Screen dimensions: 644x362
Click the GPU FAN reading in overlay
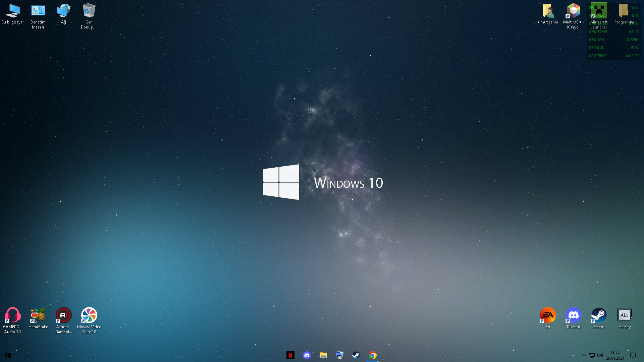613,40
